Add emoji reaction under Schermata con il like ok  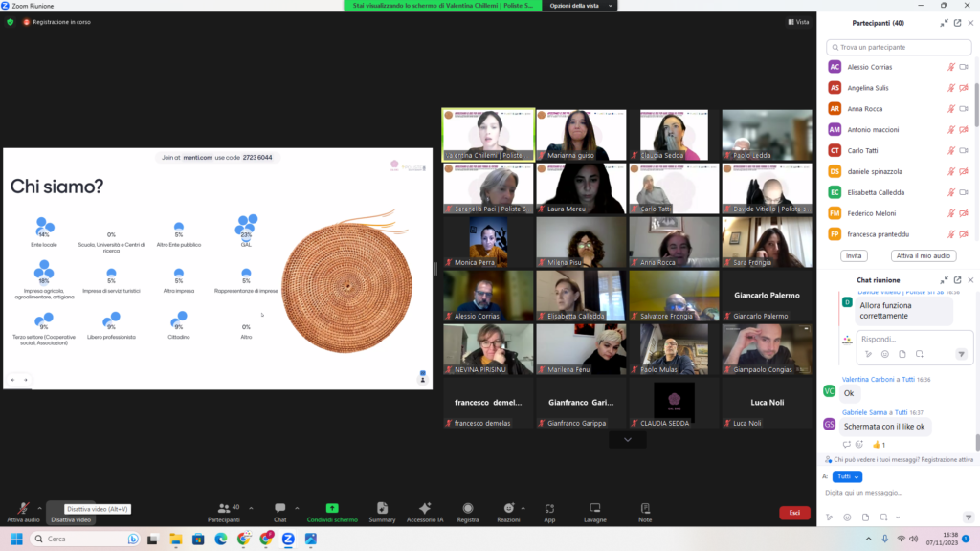[x=859, y=445]
